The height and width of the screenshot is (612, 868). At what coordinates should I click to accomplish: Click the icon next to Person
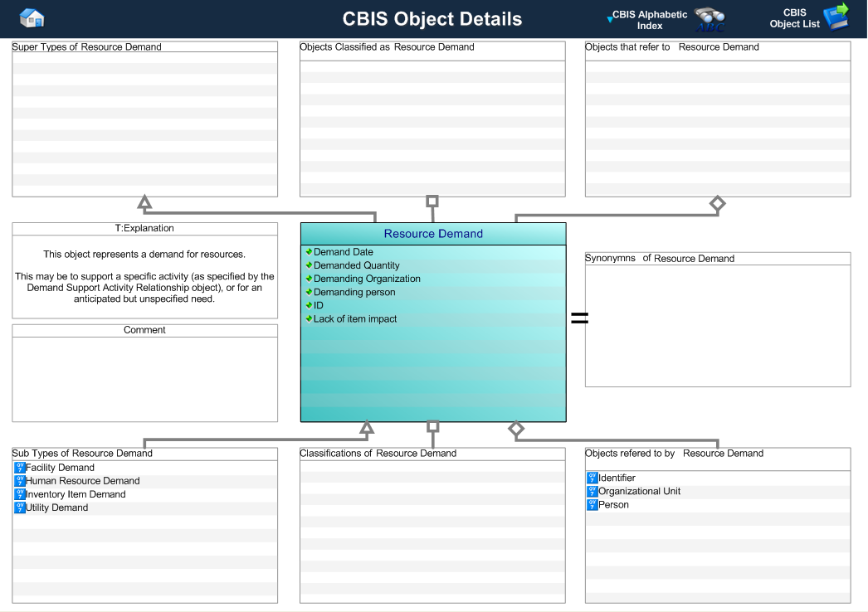tap(592, 505)
